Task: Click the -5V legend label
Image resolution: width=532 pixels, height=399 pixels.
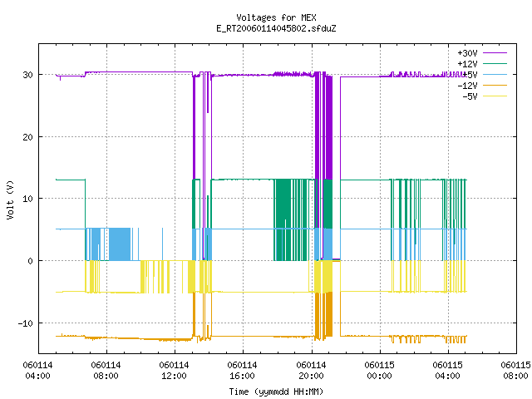Action: 470,96
